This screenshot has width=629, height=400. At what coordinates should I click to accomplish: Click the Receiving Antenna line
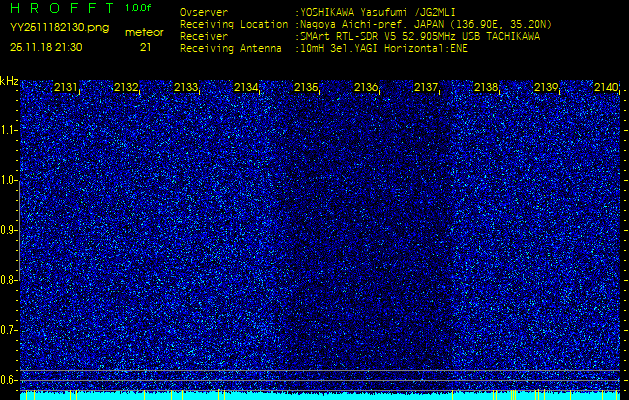tap(324, 49)
